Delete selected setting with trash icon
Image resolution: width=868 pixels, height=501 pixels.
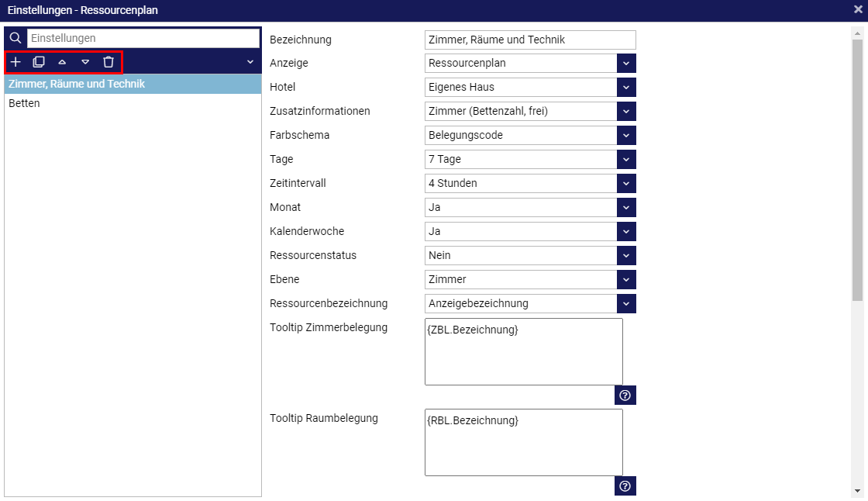[x=108, y=62]
